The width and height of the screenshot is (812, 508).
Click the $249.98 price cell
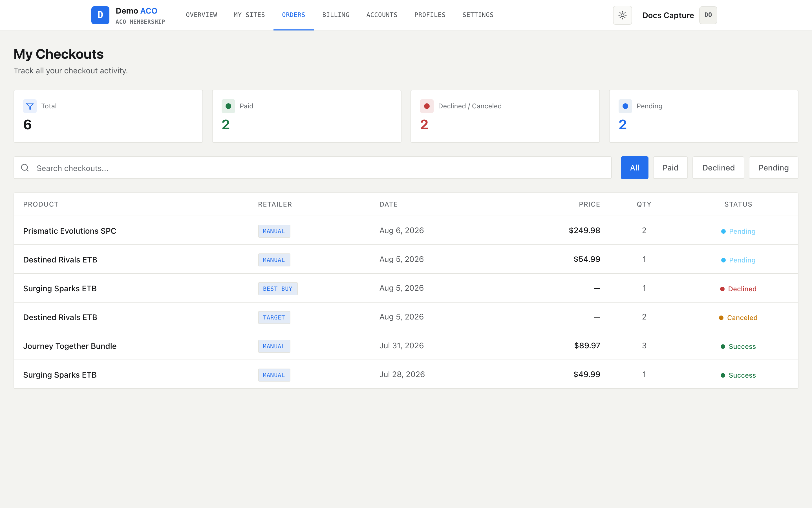pos(584,231)
